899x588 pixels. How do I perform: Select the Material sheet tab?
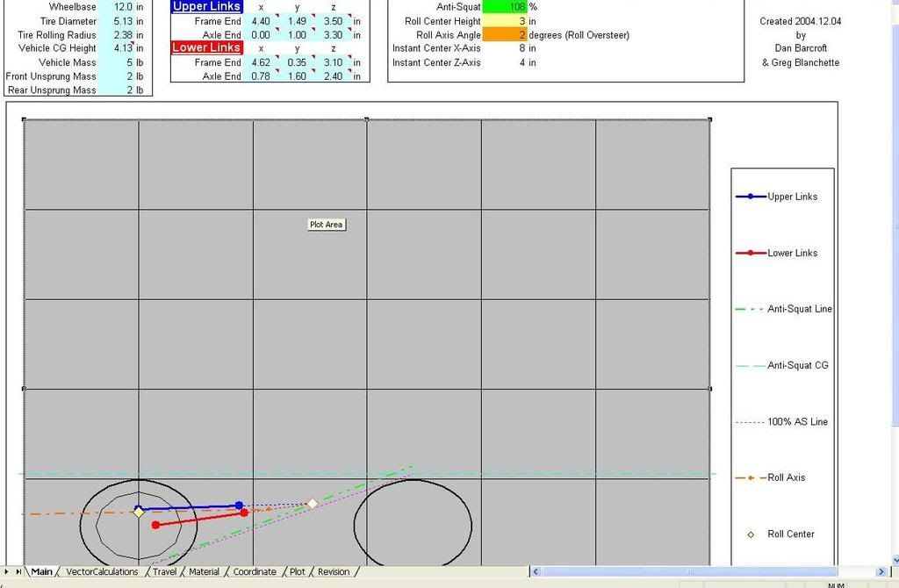coord(204,572)
